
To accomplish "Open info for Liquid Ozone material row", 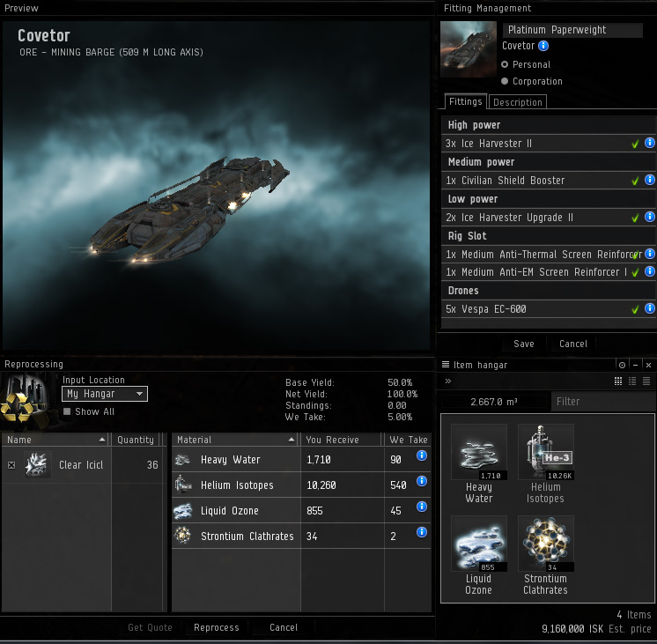I will click(x=422, y=507).
